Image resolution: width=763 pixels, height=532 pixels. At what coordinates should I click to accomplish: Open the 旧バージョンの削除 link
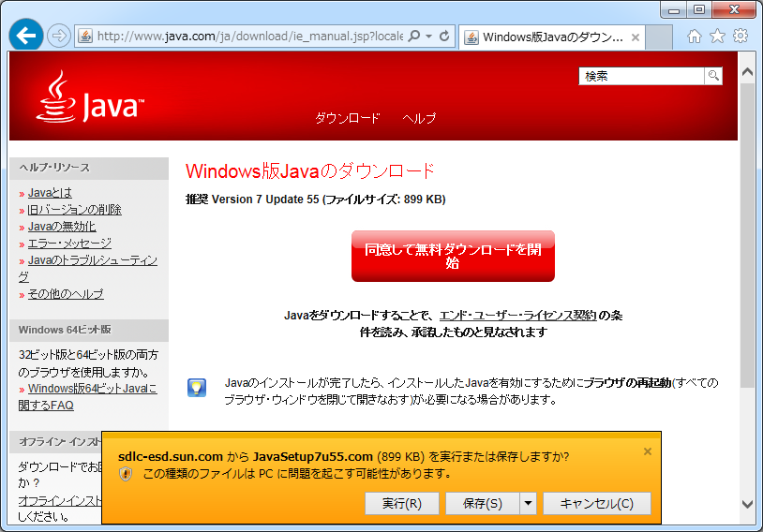coord(74,210)
